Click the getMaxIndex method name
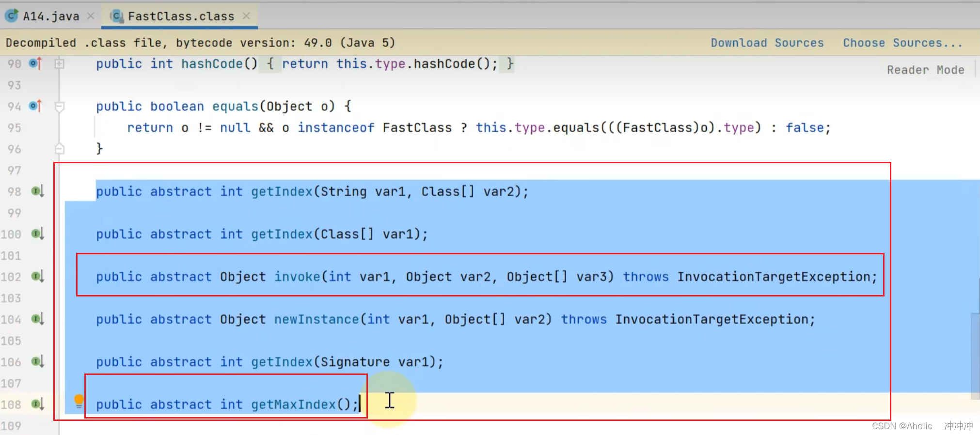Screen dimensions: 980x435 (294, 404)
